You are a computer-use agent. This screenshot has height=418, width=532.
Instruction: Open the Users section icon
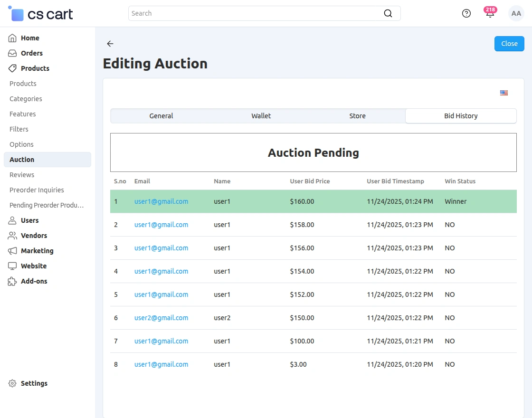pos(12,220)
